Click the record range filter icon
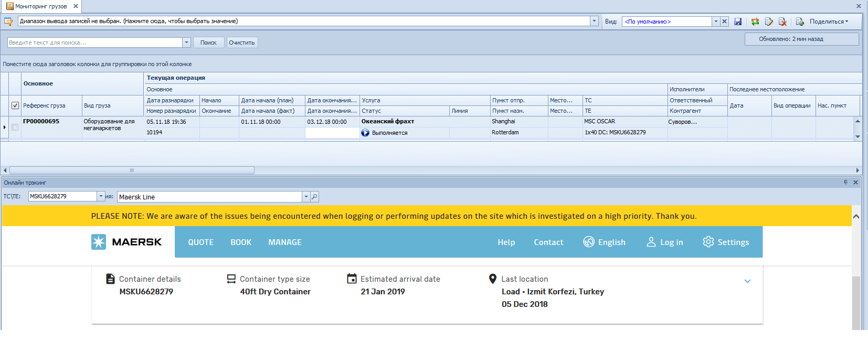 [x=8, y=22]
